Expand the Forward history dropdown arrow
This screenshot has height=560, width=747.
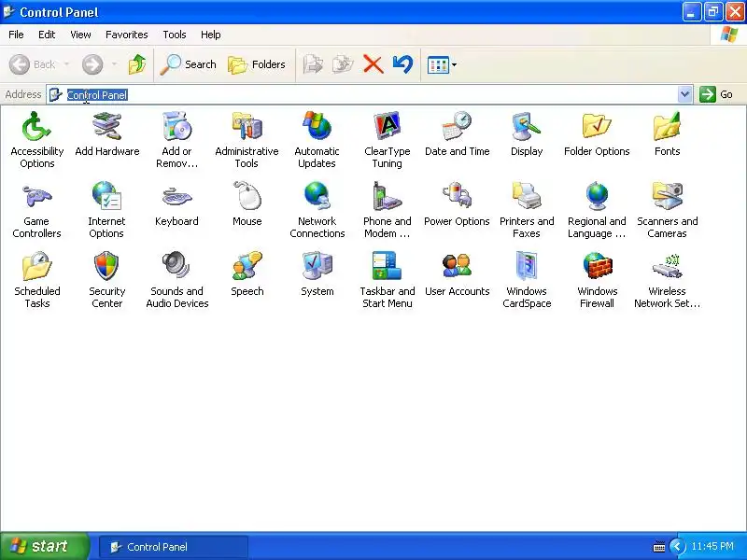(x=114, y=64)
